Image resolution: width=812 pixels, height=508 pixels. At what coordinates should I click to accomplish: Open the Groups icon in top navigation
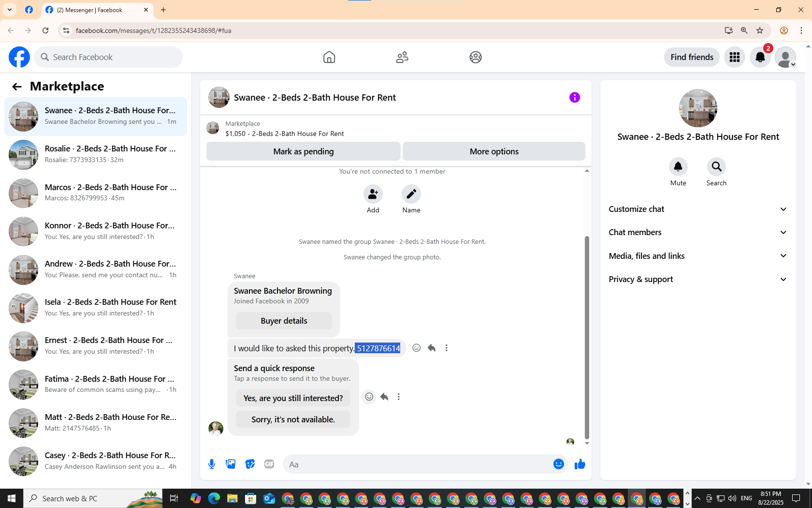tap(476, 57)
